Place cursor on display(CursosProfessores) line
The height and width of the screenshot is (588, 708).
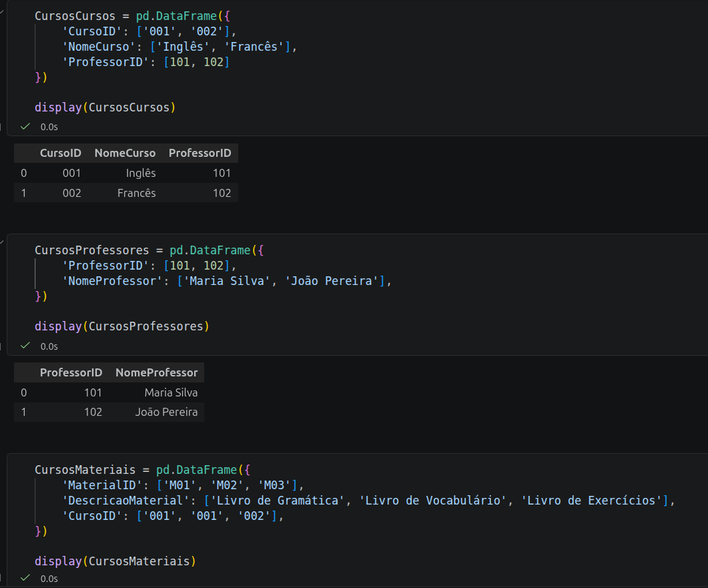pyautogui.click(x=122, y=326)
